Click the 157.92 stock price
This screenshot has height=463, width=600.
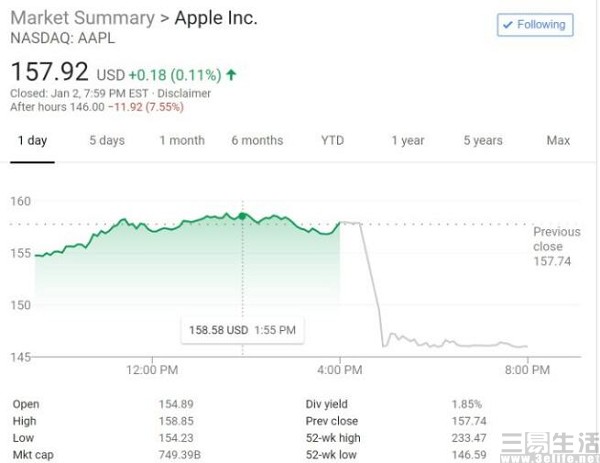(x=50, y=73)
